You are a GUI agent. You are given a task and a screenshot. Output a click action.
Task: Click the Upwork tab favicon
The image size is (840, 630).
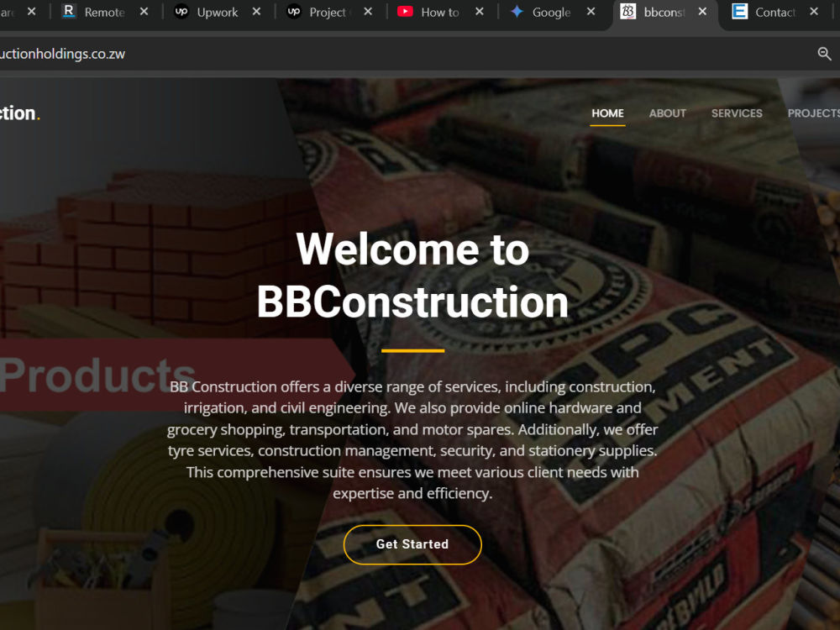(181, 11)
